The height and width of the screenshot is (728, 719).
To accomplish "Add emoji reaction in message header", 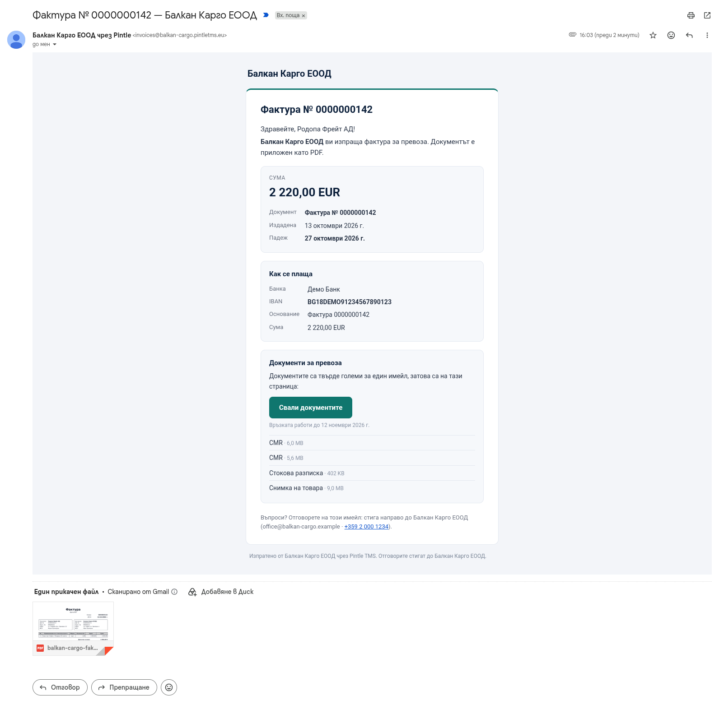I will [671, 35].
